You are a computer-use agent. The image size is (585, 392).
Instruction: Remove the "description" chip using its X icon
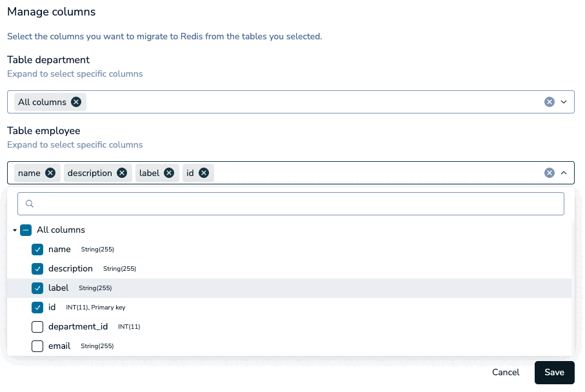pos(122,173)
